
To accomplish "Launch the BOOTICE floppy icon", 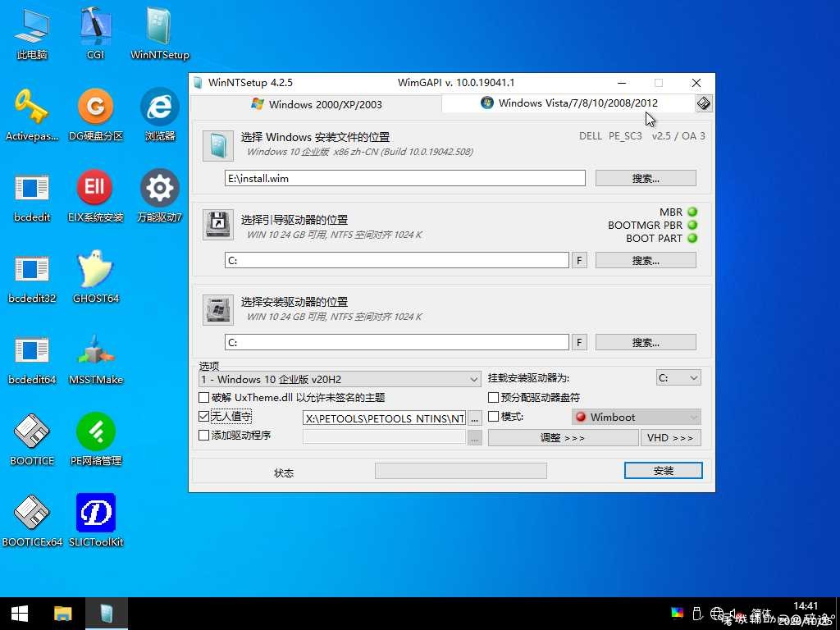I will click(x=32, y=440).
